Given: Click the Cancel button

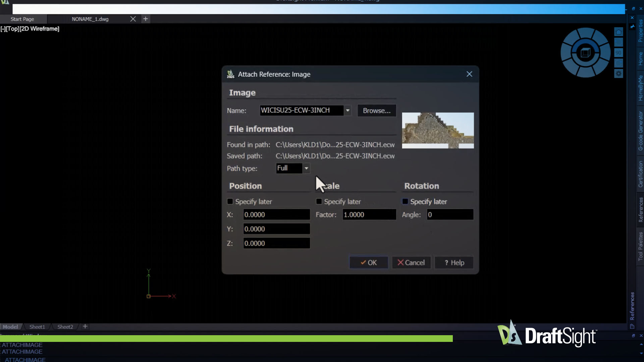Looking at the screenshot, I should 411,263.
